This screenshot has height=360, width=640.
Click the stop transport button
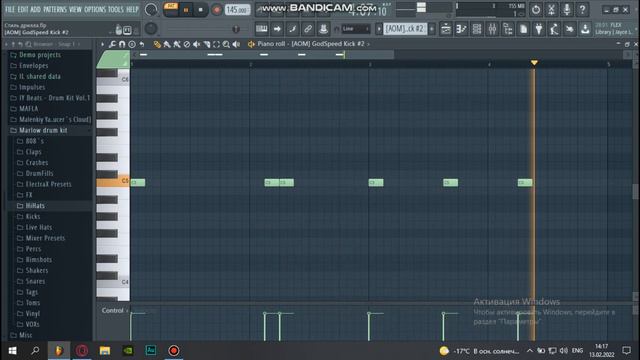(x=200, y=10)
